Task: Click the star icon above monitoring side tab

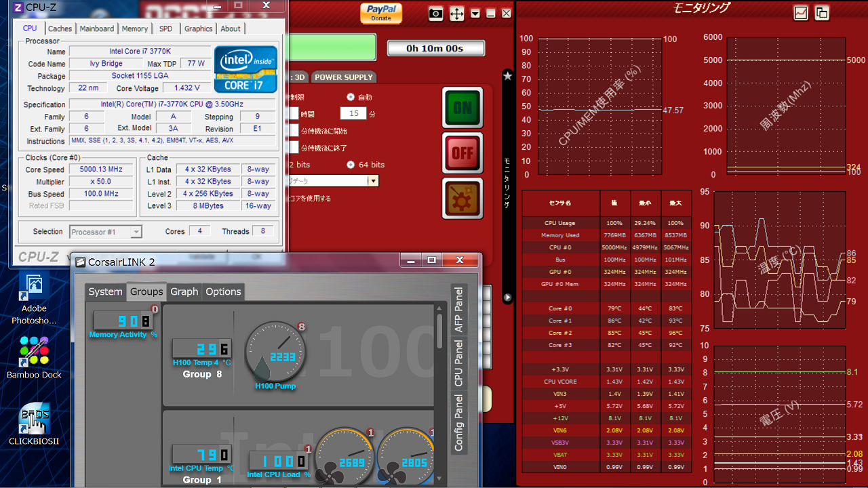Action: (507, 76)
